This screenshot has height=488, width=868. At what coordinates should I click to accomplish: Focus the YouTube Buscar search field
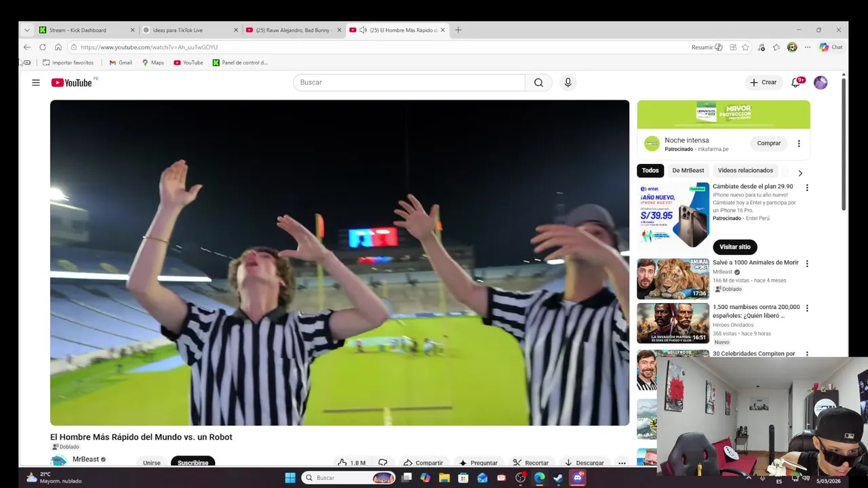point(409,83)
